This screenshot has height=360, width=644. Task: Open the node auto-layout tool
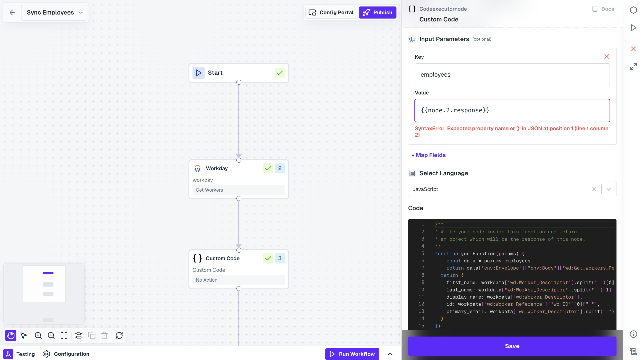pos(78,335)
